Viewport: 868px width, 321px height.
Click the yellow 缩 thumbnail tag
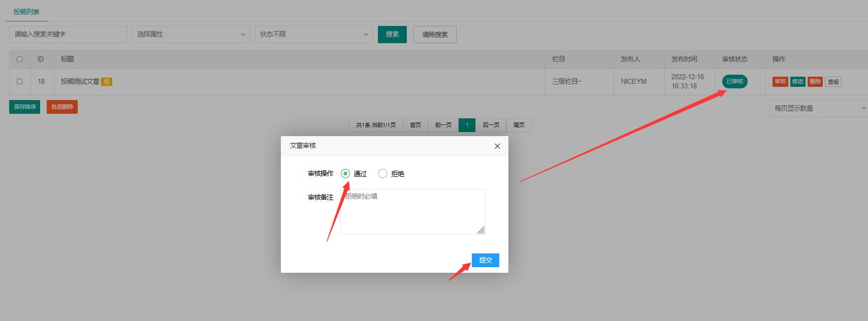click(107, 81)
